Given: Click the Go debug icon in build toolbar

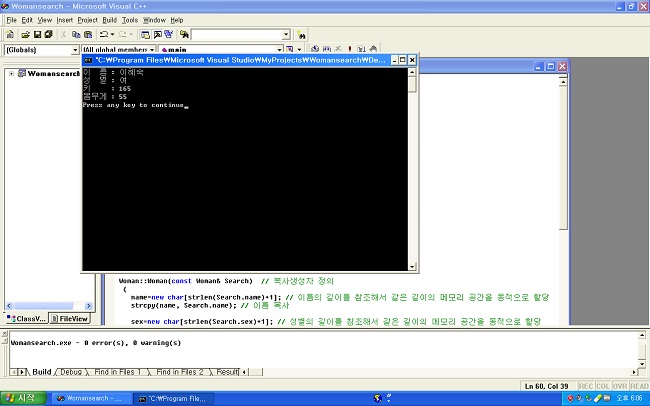Looking at the screenshot, I should 362,49.
